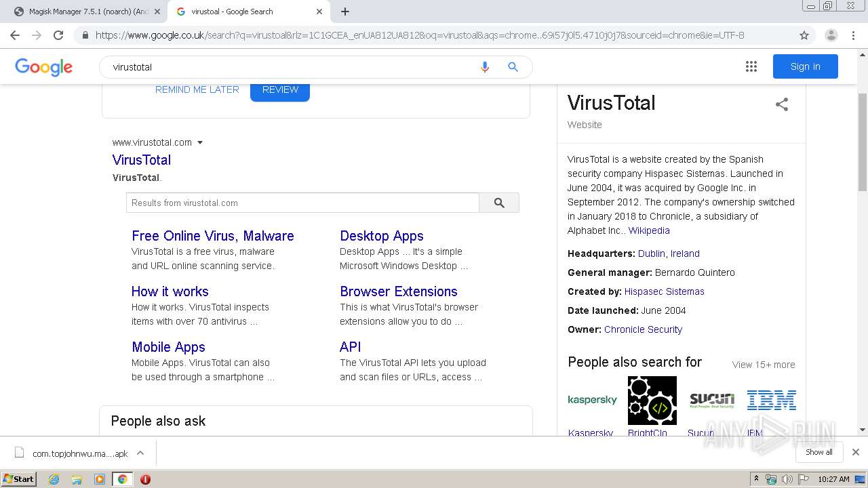Click the Google logo

click(x=43, y=67)
